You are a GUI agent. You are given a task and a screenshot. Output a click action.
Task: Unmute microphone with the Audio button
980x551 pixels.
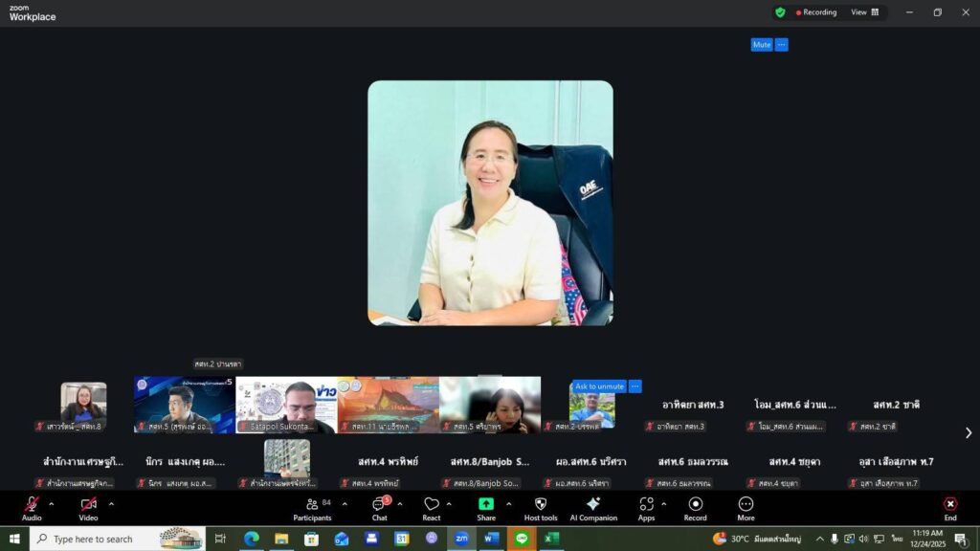point(32,505)
